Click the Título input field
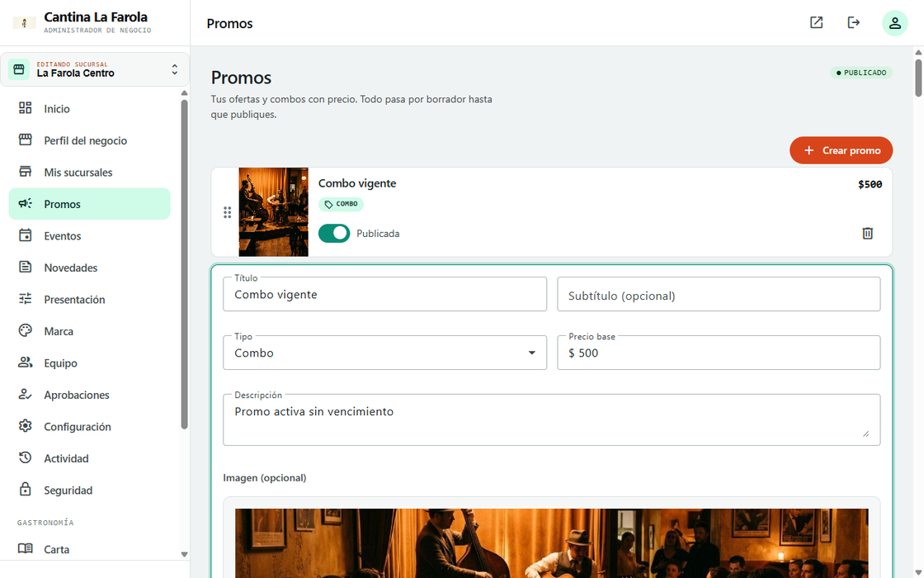 (384, 294)
